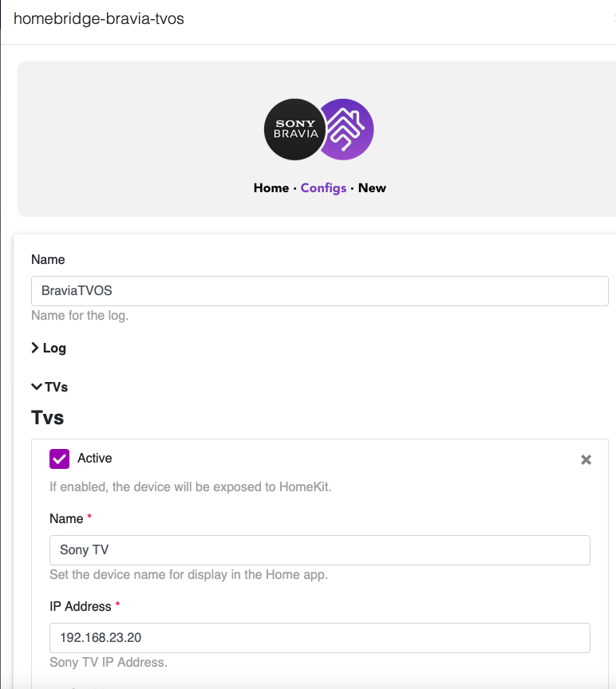Image resolution: width=616 pixels, height=689 pixels.
Task: Focus the BraviaTVOS name input field
Action: (x=319, y=291)
